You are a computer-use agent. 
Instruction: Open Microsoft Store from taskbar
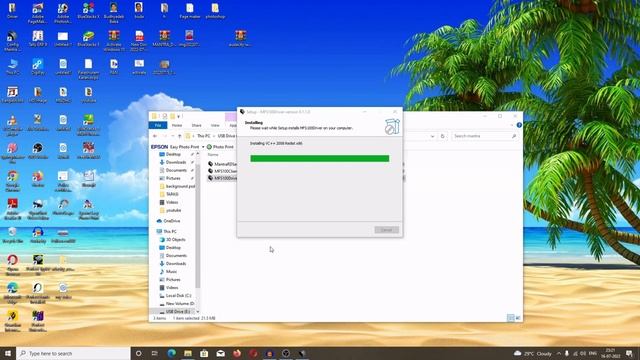204,353
